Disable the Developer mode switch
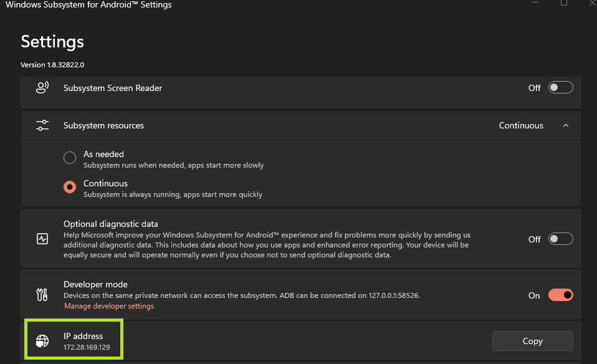Viewport: 597px width, 364px height. [x=560, y=295]
